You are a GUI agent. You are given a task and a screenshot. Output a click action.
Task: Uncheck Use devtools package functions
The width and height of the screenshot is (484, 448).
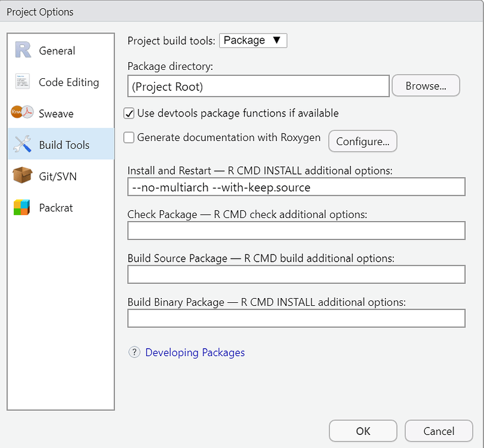tap(129, 113)
